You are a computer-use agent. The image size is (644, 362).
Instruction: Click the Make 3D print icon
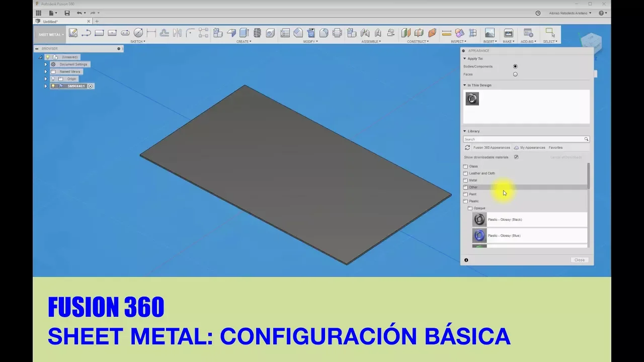point(509,33)
